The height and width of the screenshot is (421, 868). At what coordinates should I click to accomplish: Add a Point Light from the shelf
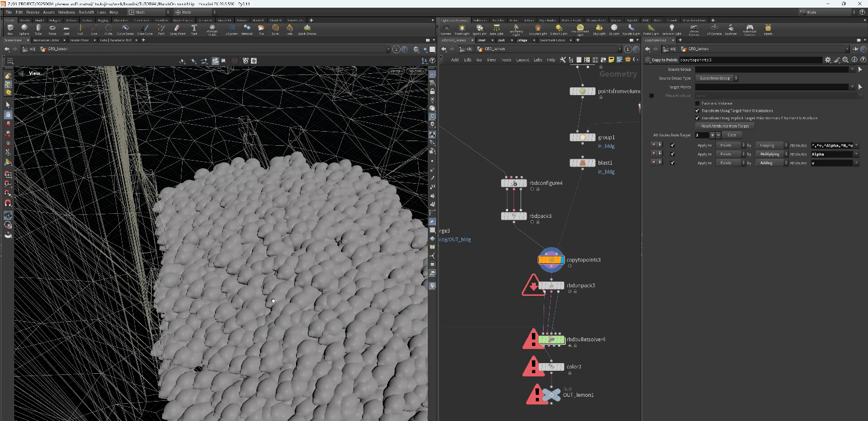(x=462, y=29)
